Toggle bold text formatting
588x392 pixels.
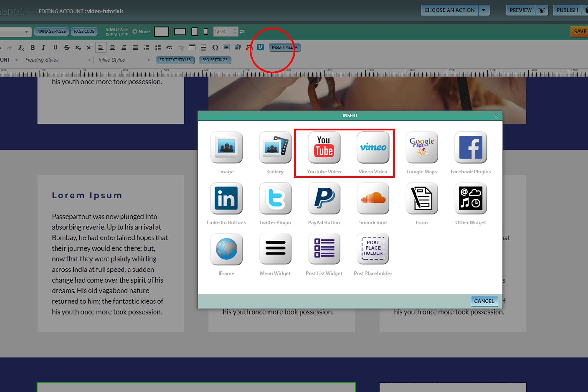click(33, 48)
